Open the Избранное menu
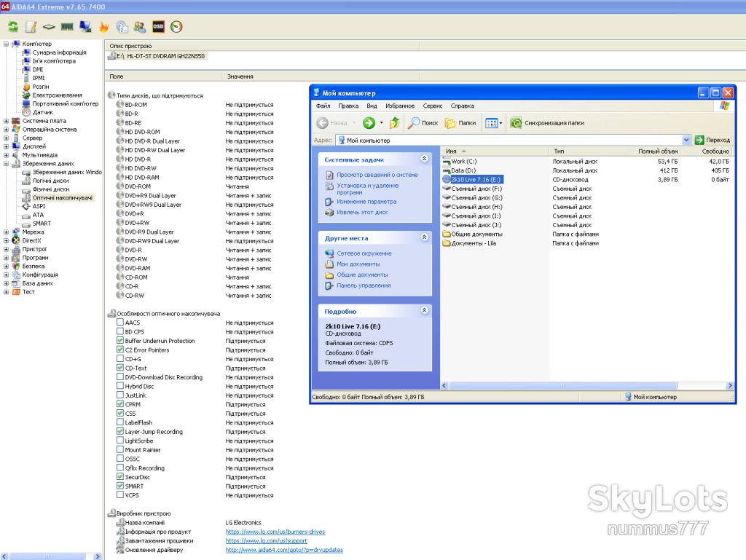This screenshot has width=746, height=560. (x=400, y=106)
